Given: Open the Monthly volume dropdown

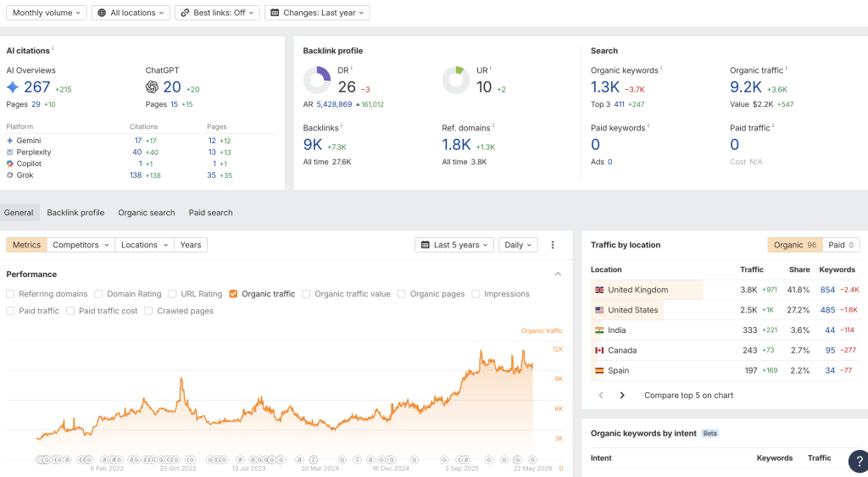Looking at the screenshot, I should tap(47, 13).
